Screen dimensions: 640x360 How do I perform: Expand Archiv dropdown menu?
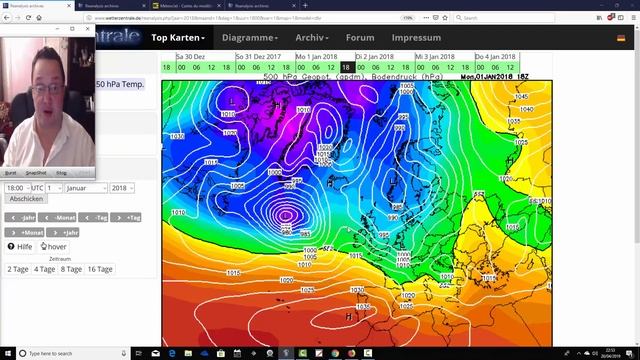(x=312, y=38)
